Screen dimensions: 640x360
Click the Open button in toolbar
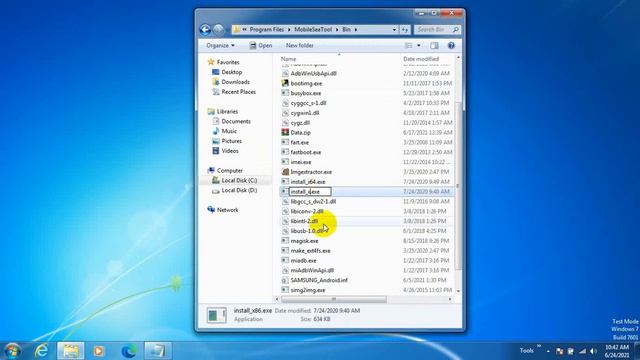[x=261, y=45]
